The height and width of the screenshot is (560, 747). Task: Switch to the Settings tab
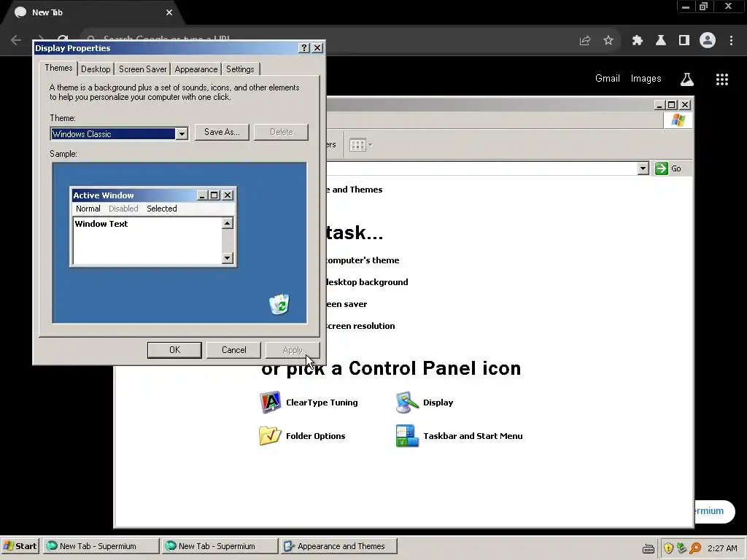click(x=240, y=69)
